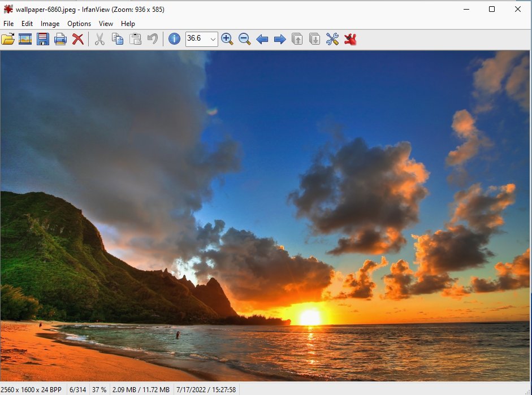
Task: Zoom out with magnifier minus icon
Action: click(x=244, y=39)
